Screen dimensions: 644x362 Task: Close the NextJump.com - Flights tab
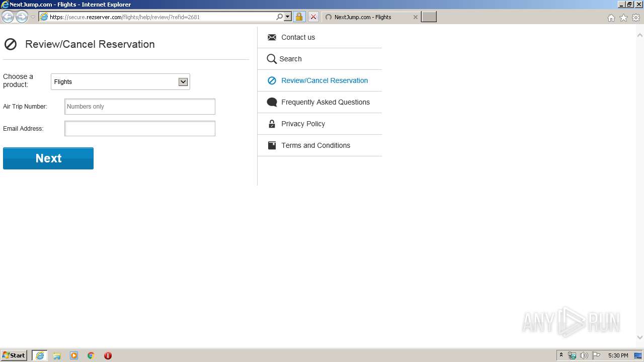pyautogui.click(x=415, y=17)
